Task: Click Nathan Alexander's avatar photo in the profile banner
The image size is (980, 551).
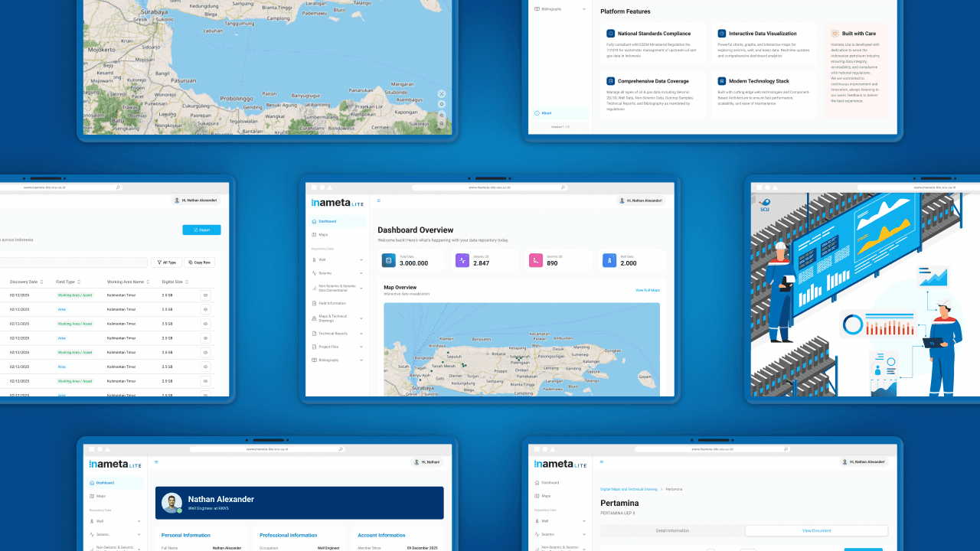Action: pyautogui.click(x=172, y=503)
